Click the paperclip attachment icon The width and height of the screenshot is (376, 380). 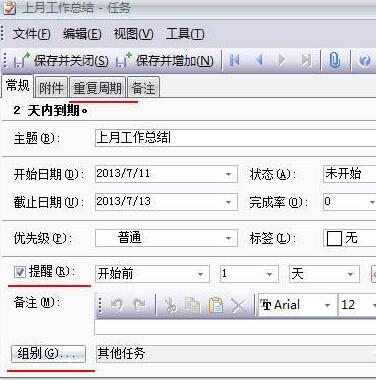point(335,60)
